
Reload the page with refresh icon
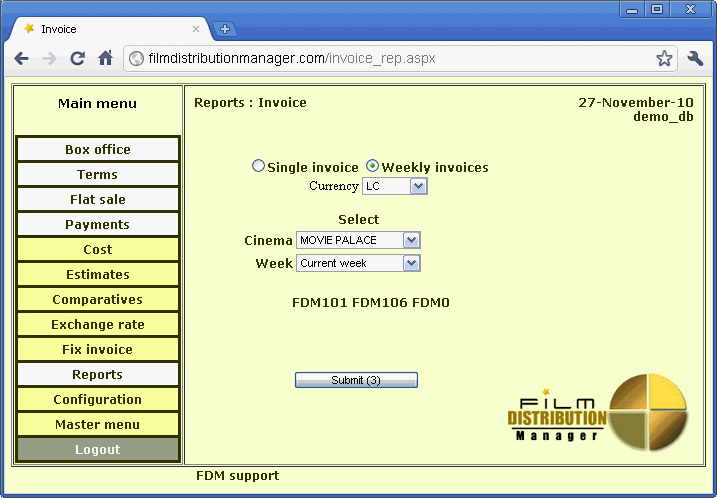click(77, 59)
